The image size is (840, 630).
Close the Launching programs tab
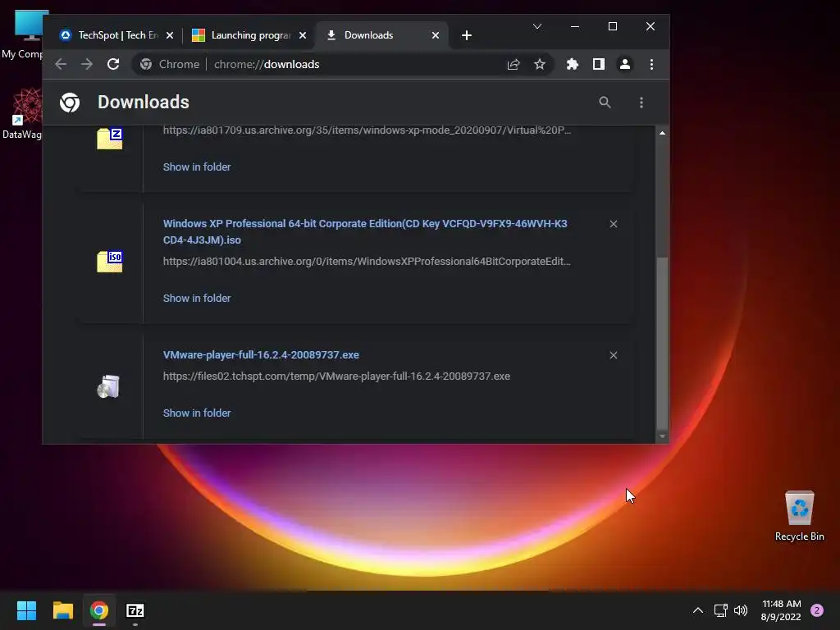click(x=303, y=35)
